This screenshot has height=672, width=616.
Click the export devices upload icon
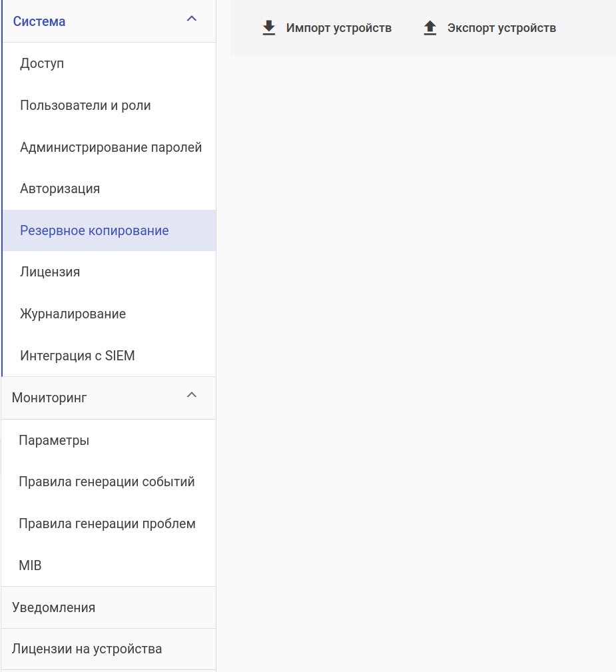click(x=430, y=28)
